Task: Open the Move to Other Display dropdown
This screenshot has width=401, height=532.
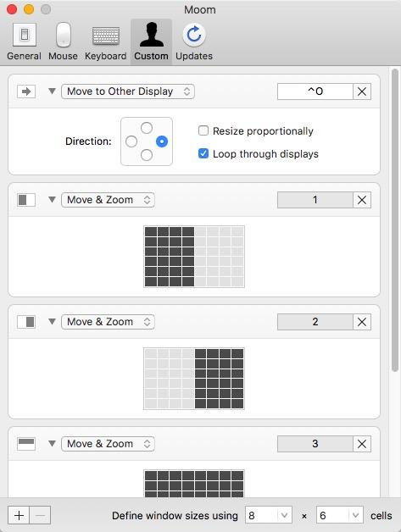Action: [128, 91]
